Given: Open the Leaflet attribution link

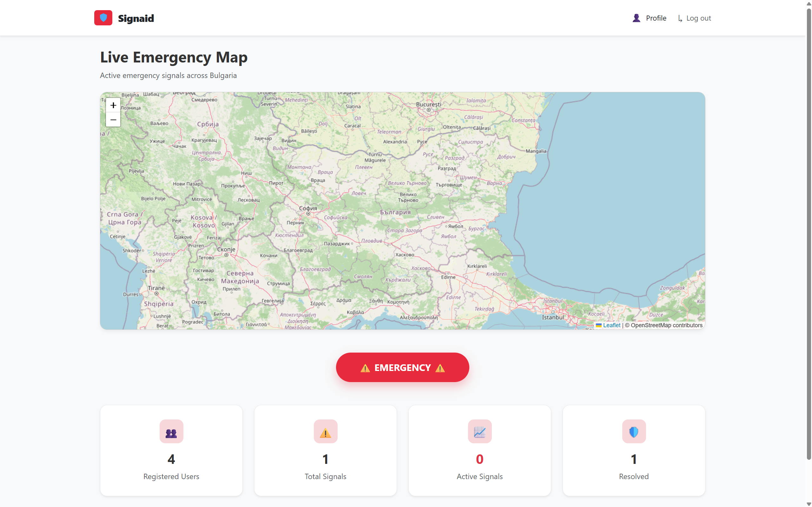Looking at the screenshot, I should point(611,325).
